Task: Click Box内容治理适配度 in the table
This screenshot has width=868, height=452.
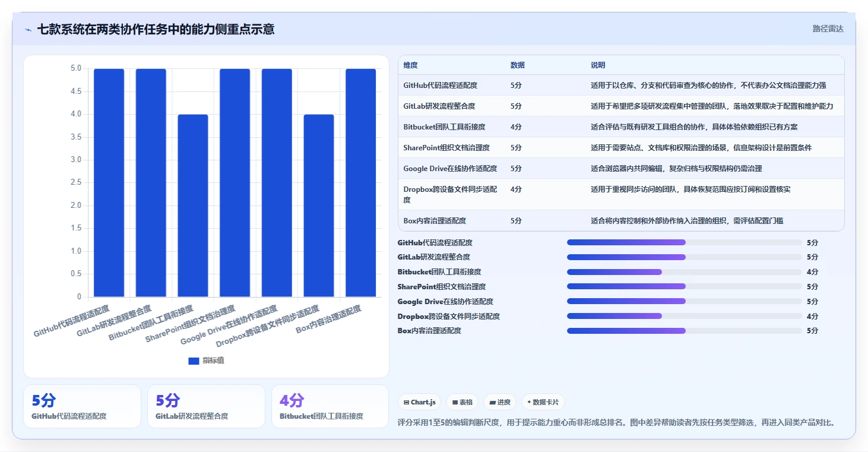Action: [435, 221]
